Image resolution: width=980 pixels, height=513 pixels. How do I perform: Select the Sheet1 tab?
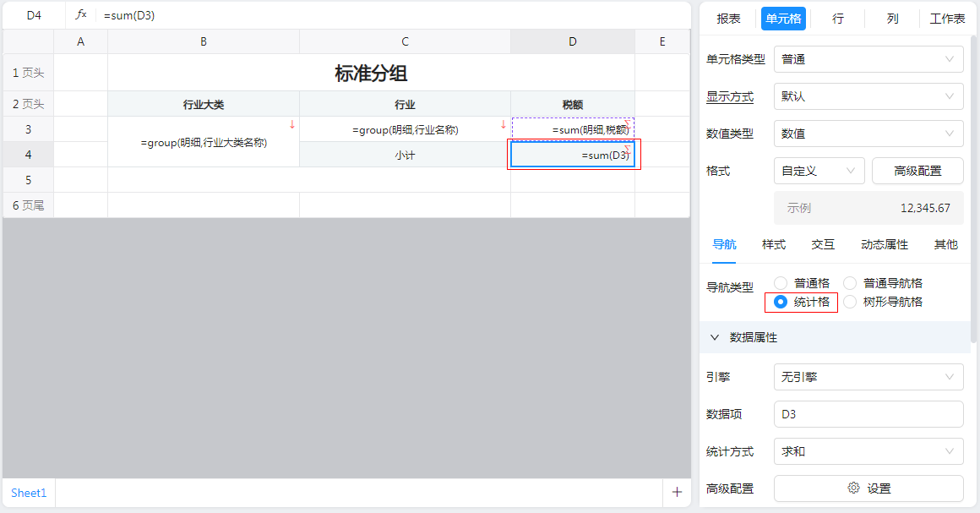pos(29,493)
